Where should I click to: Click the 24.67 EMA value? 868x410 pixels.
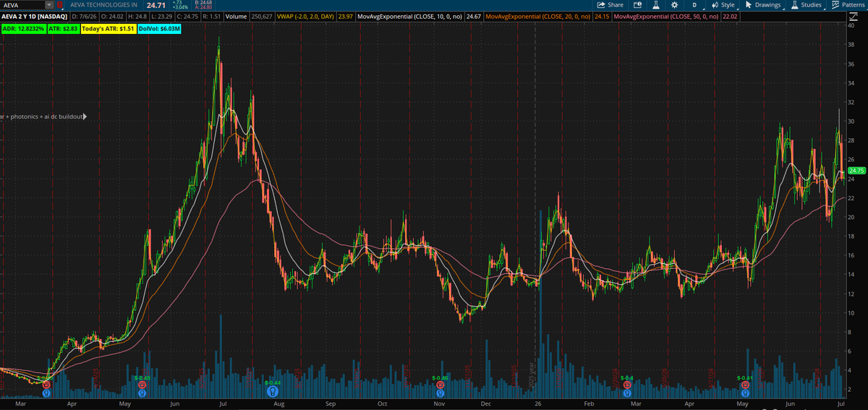pyautogui.click(x=474, y=16)
